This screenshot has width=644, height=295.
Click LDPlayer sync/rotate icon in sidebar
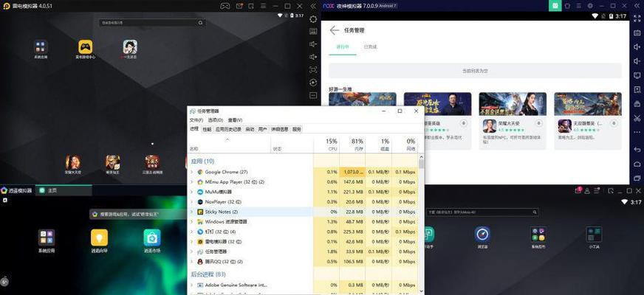[313, 83]
